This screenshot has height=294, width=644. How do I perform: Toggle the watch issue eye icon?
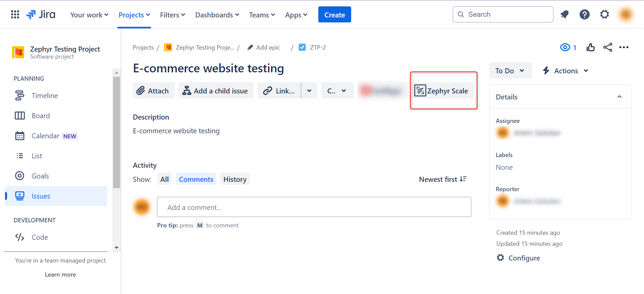[x=565, y=48]
